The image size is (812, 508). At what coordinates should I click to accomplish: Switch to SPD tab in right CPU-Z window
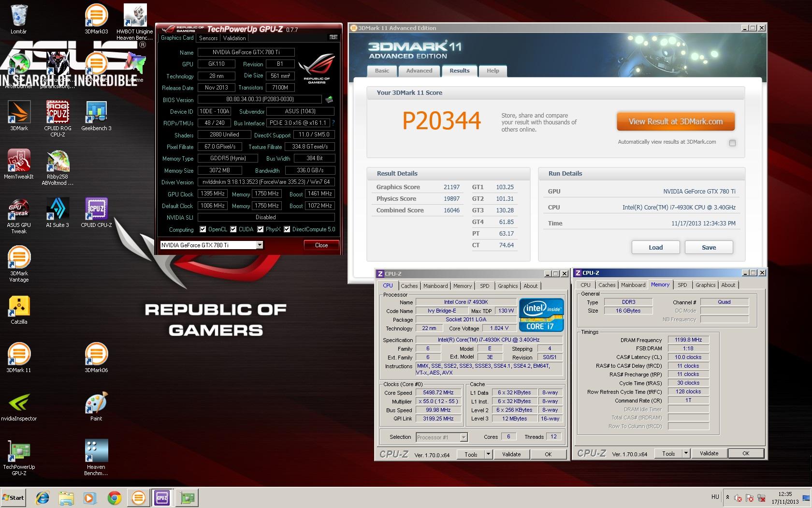682,285
